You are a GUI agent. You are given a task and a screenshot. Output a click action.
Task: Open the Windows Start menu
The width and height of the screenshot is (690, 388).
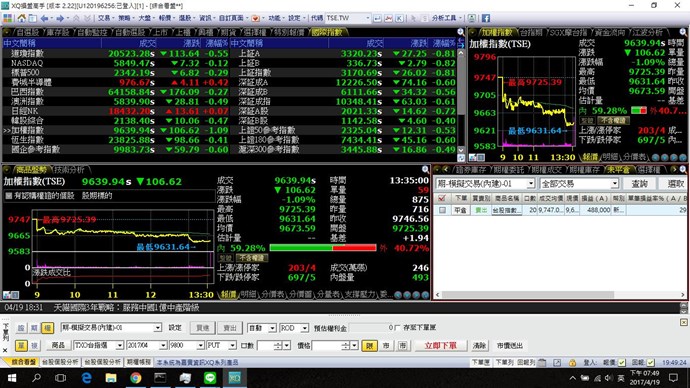(12, 378)
